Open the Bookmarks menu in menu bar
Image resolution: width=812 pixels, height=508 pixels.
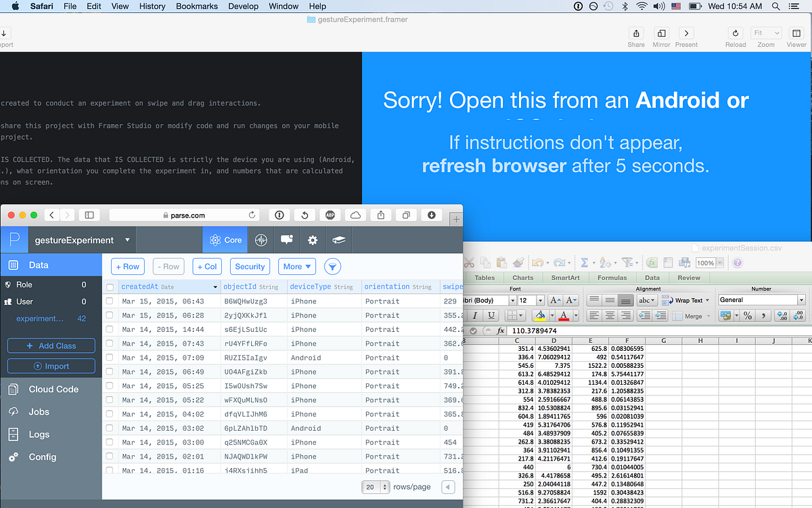197,6
